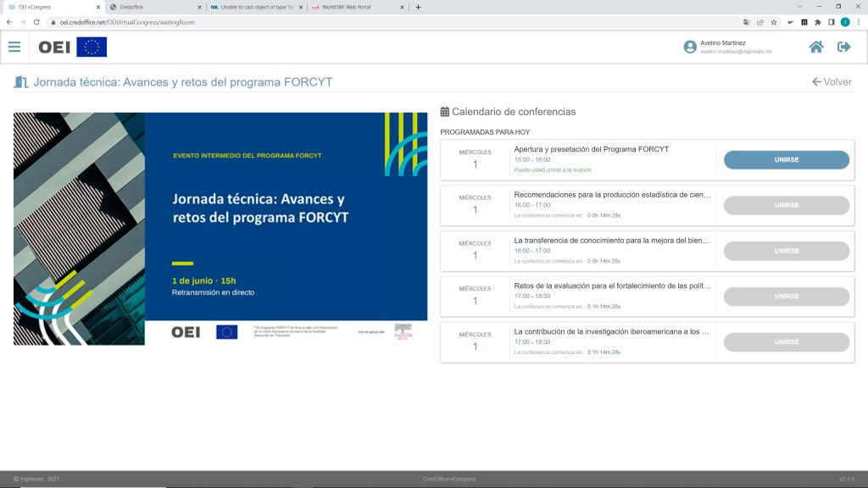This screenshot has width=868, height=488.
Task: Click the translate page icon in address bar
Action: pos(747,22)
